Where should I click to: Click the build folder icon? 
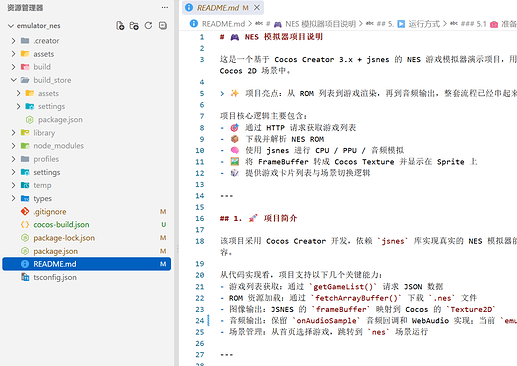pyautogui.click(x=25, y=67)
